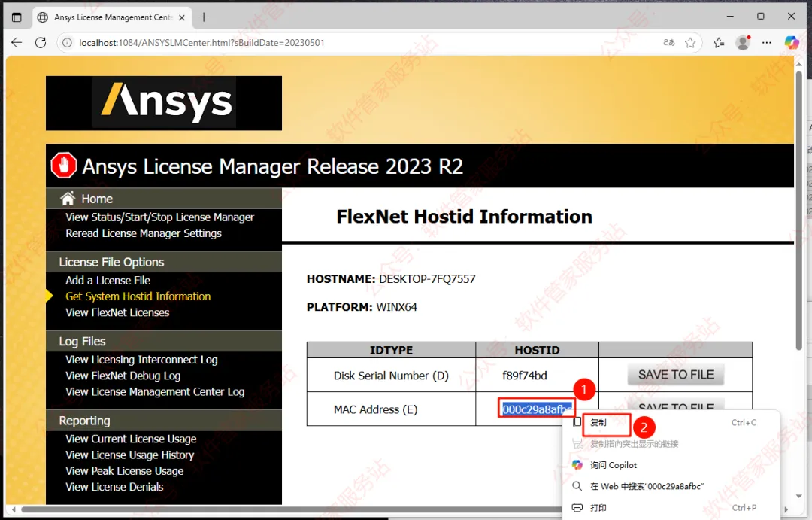Click the browser back arrow
Screen dimensions: 812x520
[x=17, y=42]
